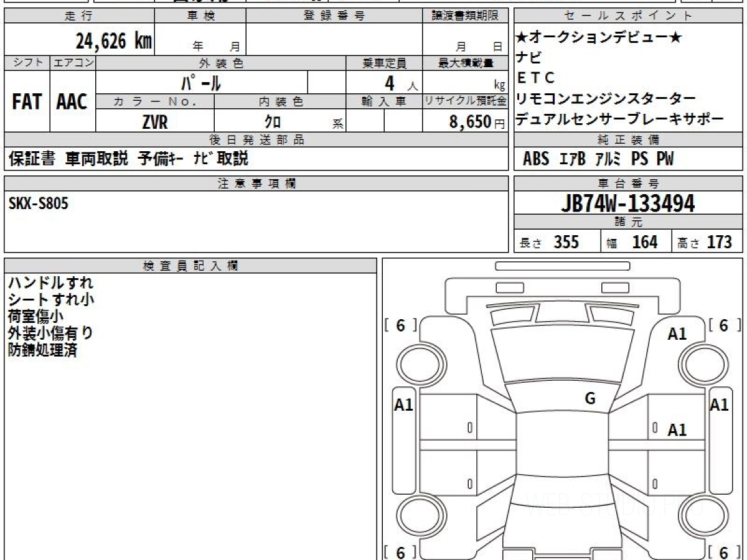
Task: Click the 譲渡書類期限 header
Action: point(466,16)
